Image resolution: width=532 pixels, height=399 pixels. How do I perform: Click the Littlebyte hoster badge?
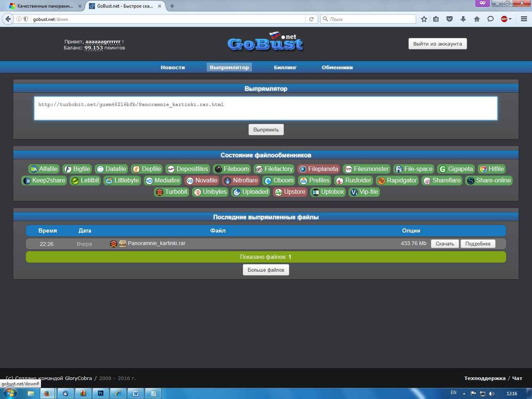(122, 180)
